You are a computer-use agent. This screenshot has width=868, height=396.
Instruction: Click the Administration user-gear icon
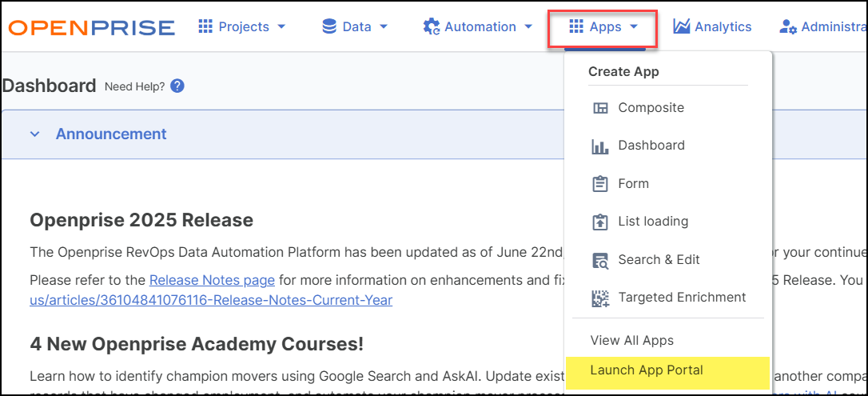click(788, 26)
